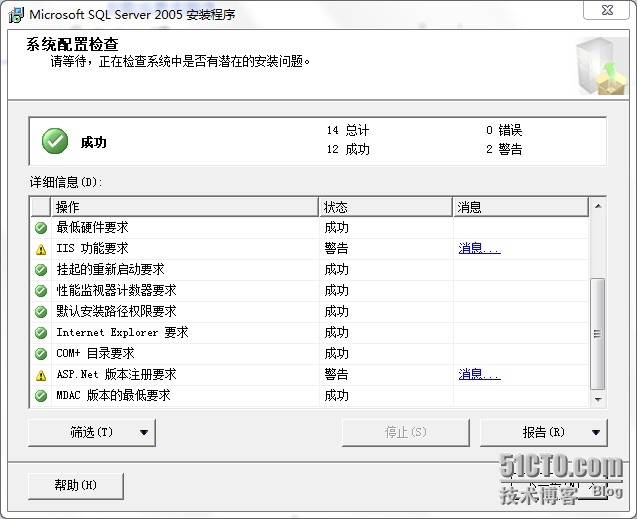Screen dimensions: 637x519
Task: Click the green check icon beside Internet Explorer 要求
Action: (x=41, y=333)
